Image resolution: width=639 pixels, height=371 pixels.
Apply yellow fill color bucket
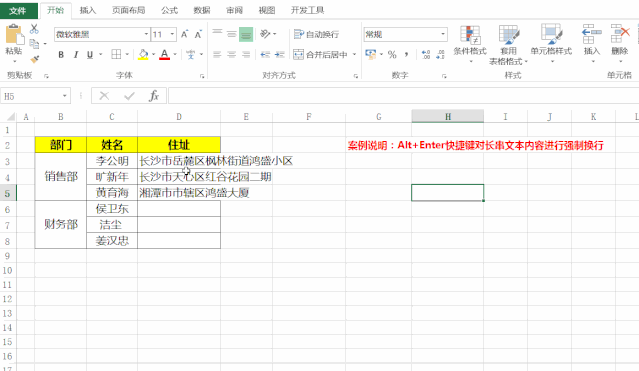click(x=143, y=54)
